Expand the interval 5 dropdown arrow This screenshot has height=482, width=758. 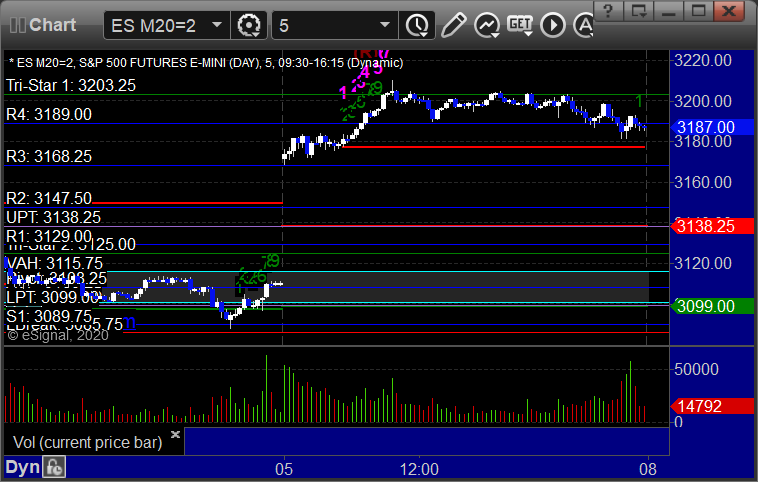coord(385,25)
